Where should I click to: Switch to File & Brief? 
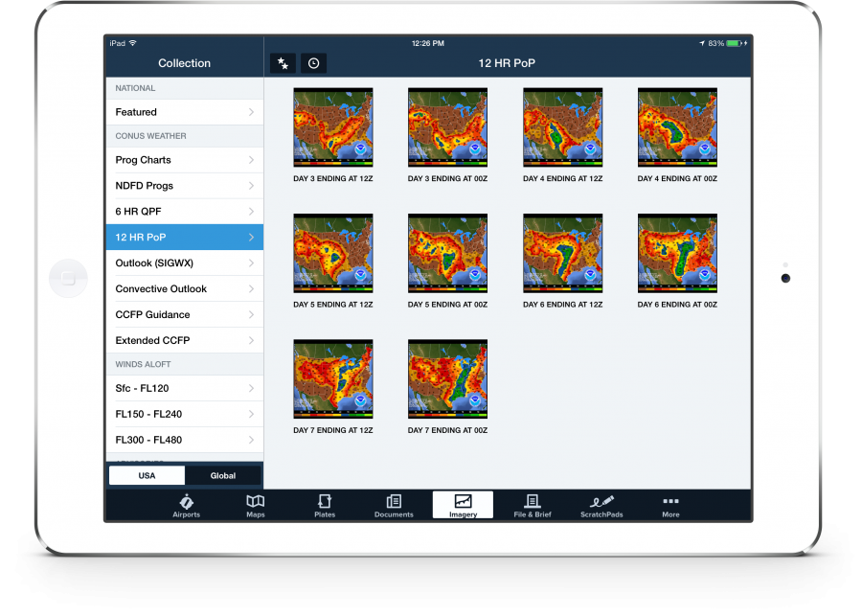click(x=532, y=506)
